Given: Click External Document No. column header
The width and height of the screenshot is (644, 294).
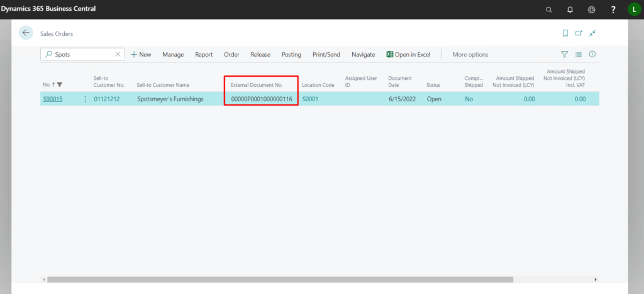Looking at the screenshot, I should 257,85.
